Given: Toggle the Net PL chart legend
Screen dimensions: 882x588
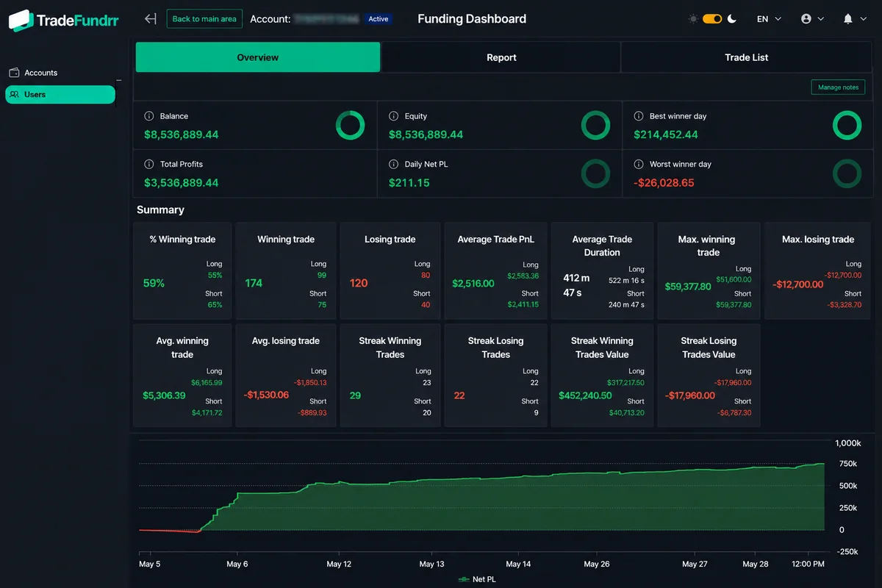Looking at the screenshot, I should 476,579.
